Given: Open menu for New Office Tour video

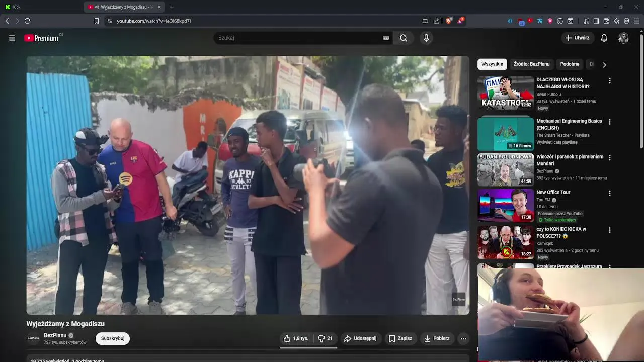Looking at the screenshot, I should pyautogui.click(x=609, y=194).
